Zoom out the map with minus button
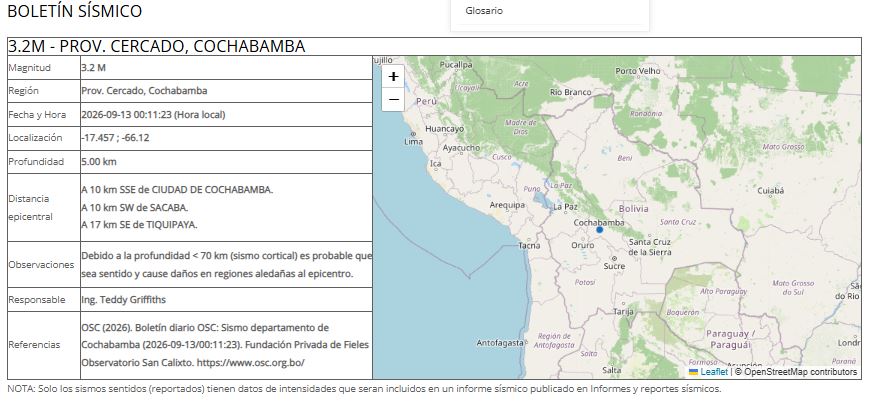This screenshot has height=401, width=870. click(x=393, y=100)
